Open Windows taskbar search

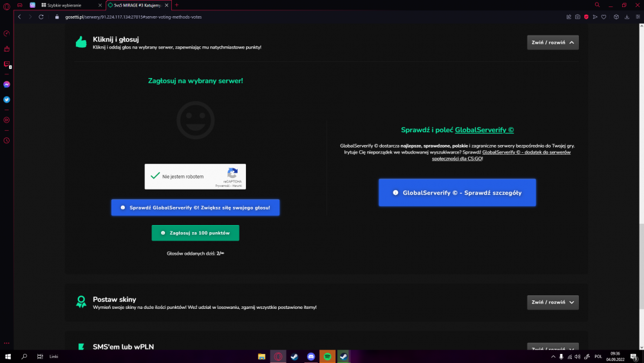click(x=24, y=357)
